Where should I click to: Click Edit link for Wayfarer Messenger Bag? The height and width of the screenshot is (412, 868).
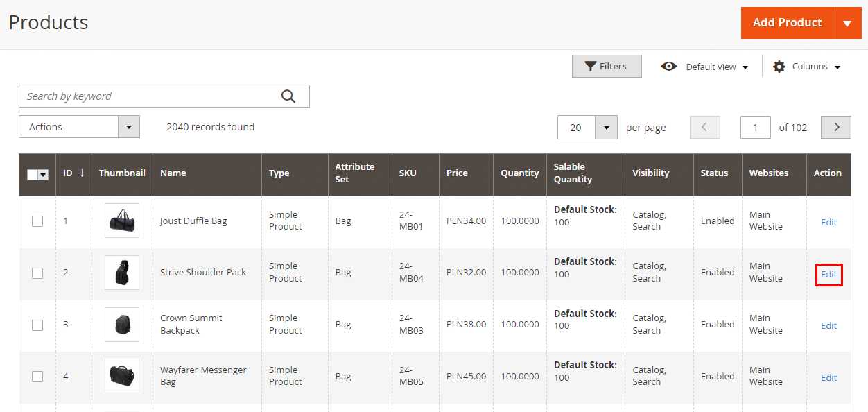point(828,377)
